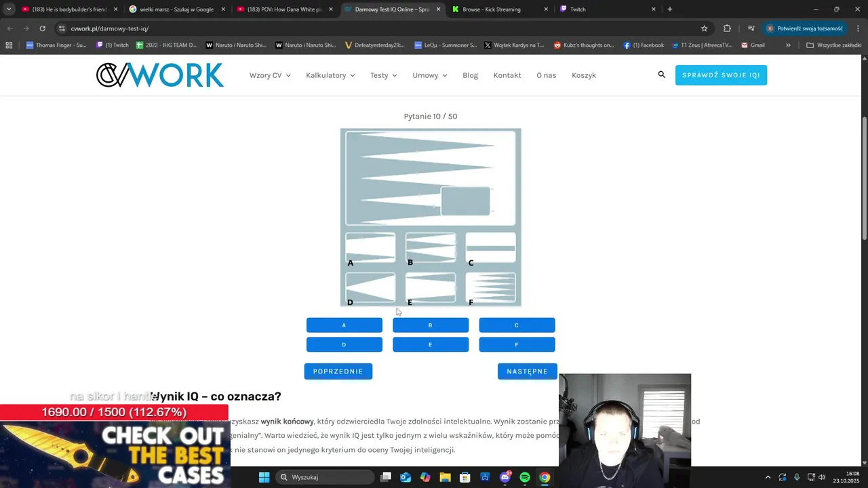Go to previous question with Poprzednie

338,371
